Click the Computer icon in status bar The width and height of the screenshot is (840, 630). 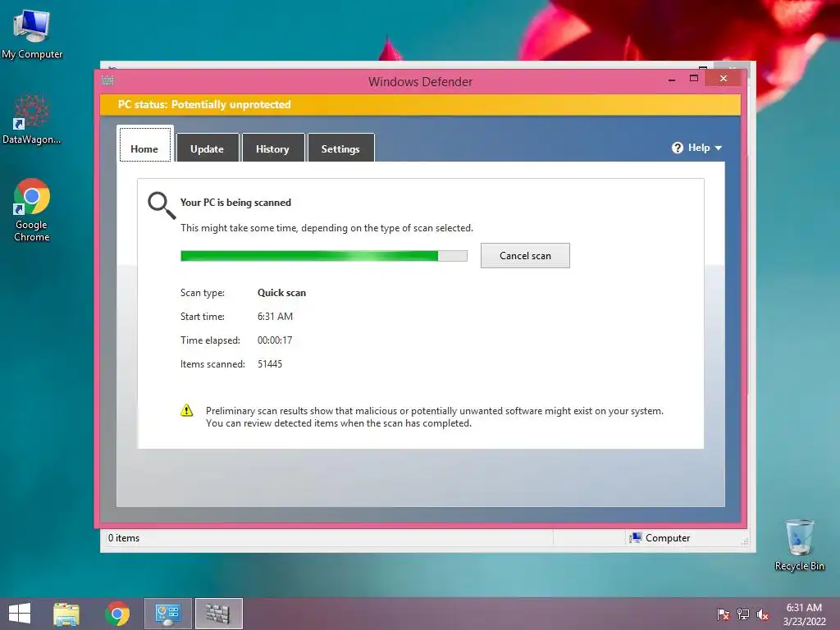[636, 538]
